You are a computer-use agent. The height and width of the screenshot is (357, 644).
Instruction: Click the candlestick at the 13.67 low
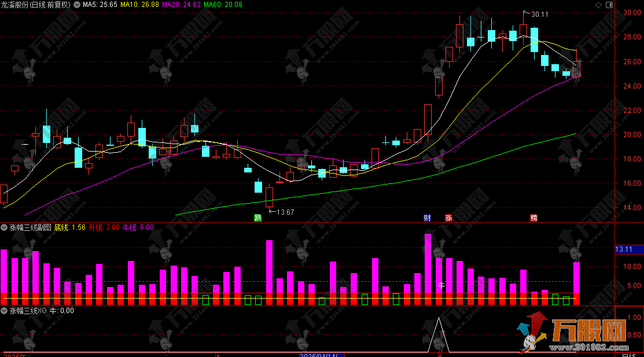(270, 197)
